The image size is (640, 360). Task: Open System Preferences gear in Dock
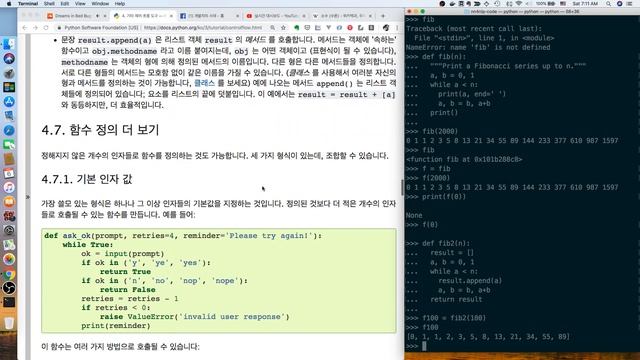click(x=9, y=230)
